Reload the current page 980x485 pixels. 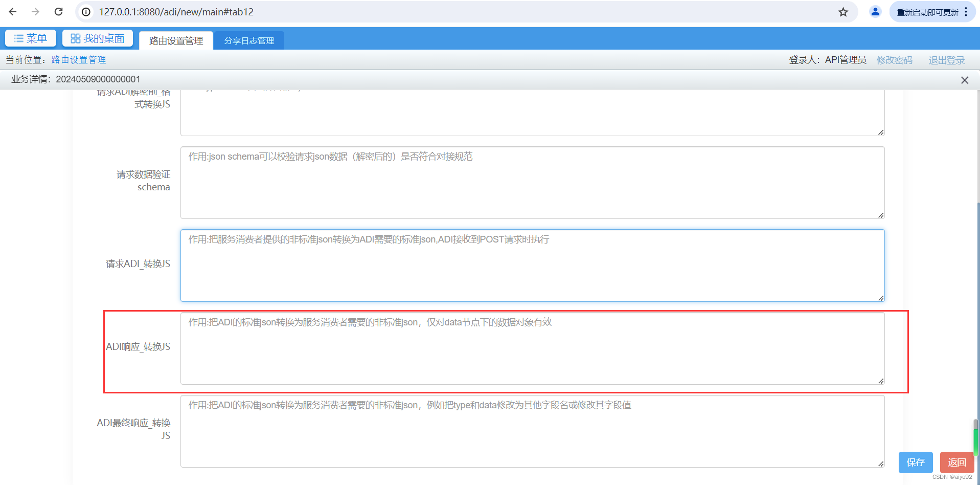click(58, 12)
